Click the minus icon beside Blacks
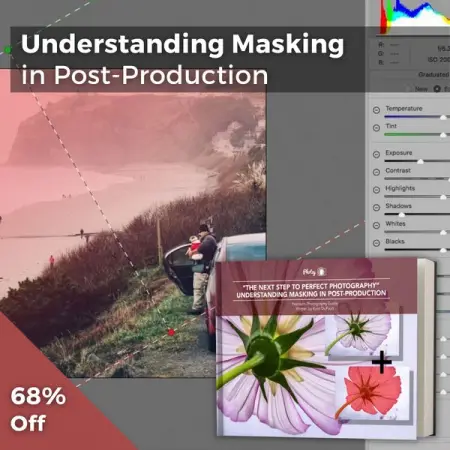Screen dimensions: 450x450 376,243
